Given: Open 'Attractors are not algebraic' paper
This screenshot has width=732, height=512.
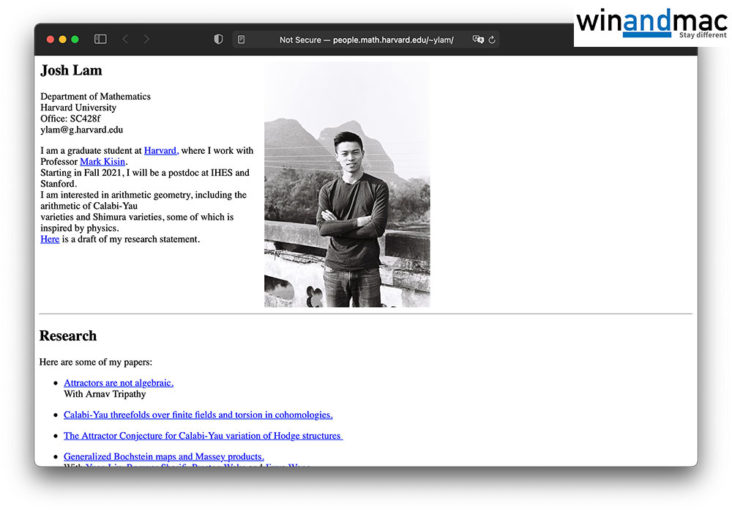Looking at the screenshot, I should [118, 383].
